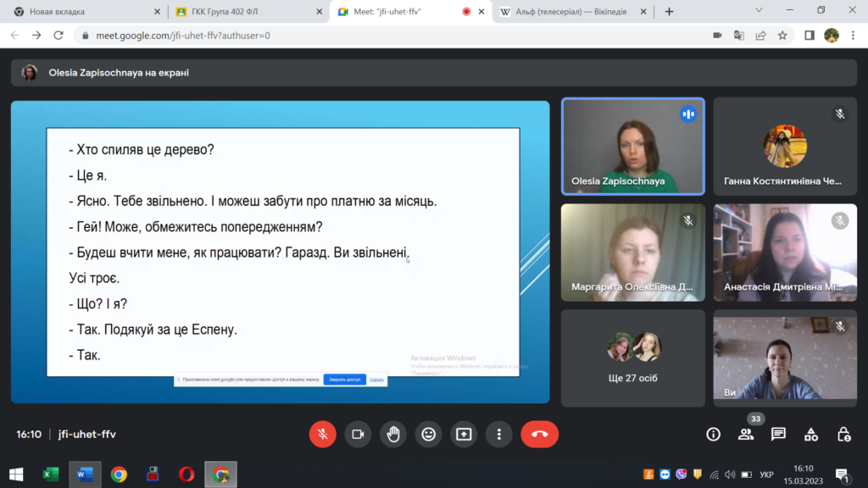Open the meeting details info icon
This screenshot has width=868, height=488.
tap(714, 434)
